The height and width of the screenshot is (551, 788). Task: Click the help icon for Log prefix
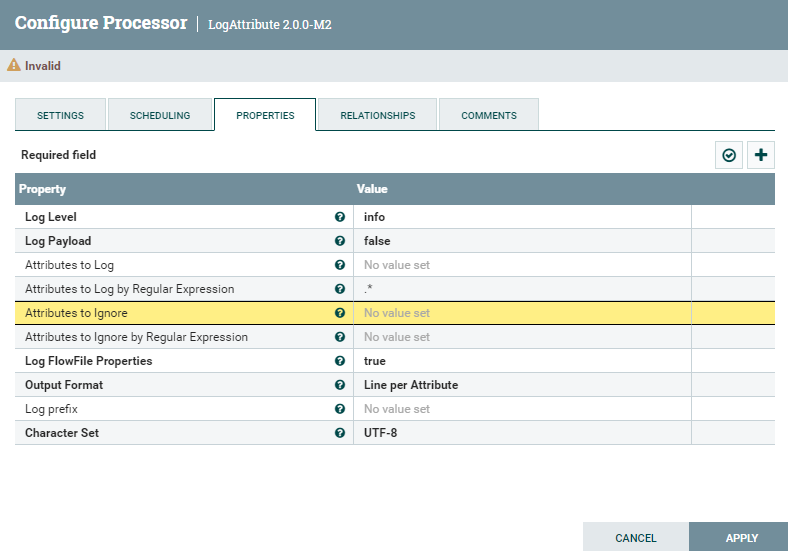pyautogui.click(x=340, y=409)
